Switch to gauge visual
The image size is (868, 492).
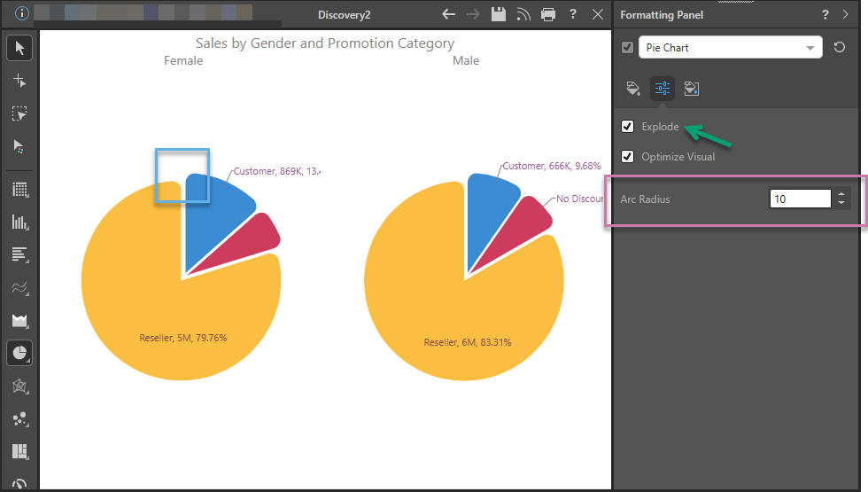[x=19, y=483]
